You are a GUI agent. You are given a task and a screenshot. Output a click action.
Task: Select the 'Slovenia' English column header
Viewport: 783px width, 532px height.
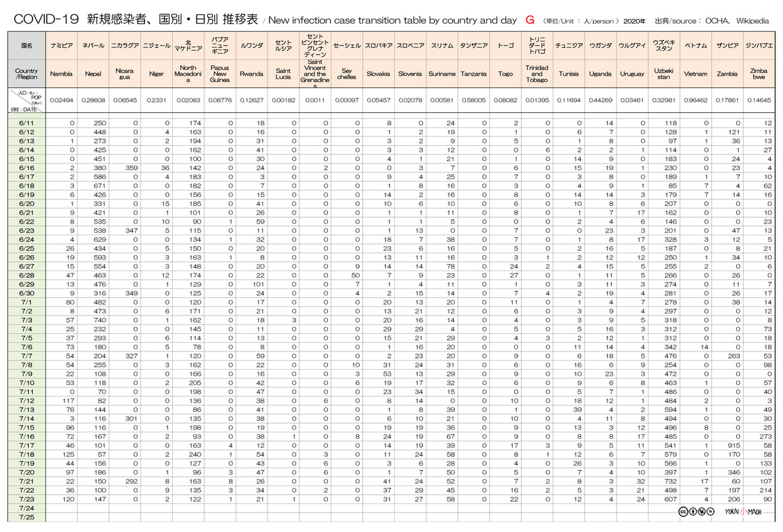(x=410, y=74)
